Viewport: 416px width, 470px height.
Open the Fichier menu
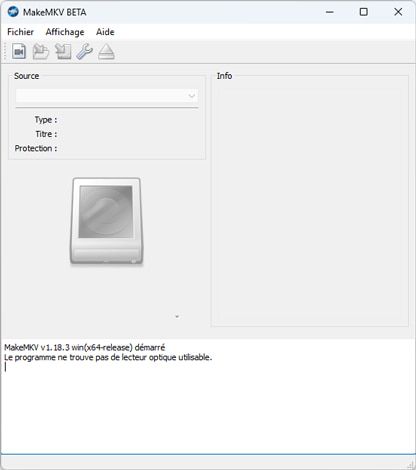(20, 32)
